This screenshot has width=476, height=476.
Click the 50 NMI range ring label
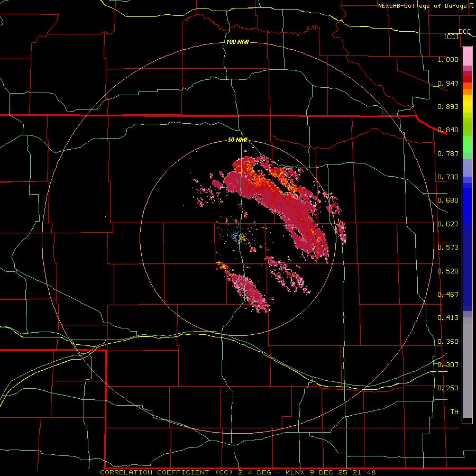pos(237,140)
